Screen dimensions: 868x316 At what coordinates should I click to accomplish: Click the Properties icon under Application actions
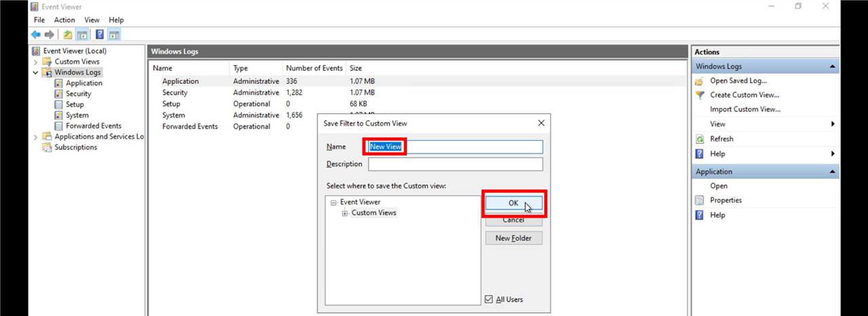point(700,201)
